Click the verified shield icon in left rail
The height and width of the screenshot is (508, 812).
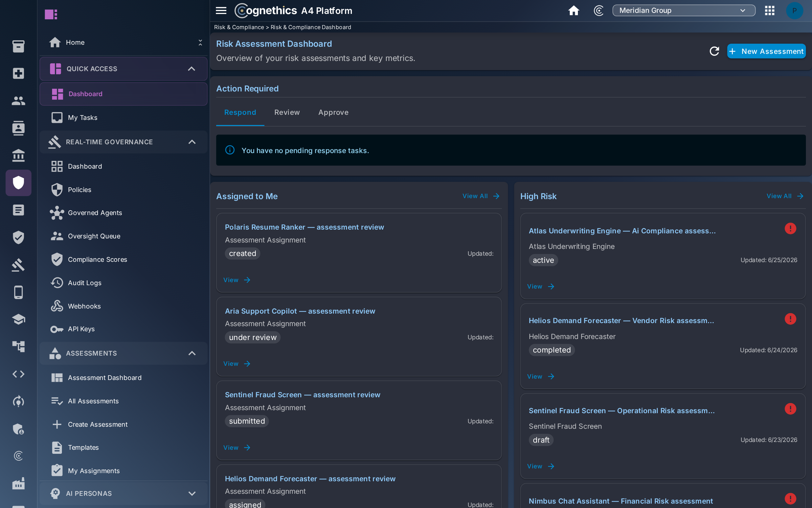(x=18, y=237)
